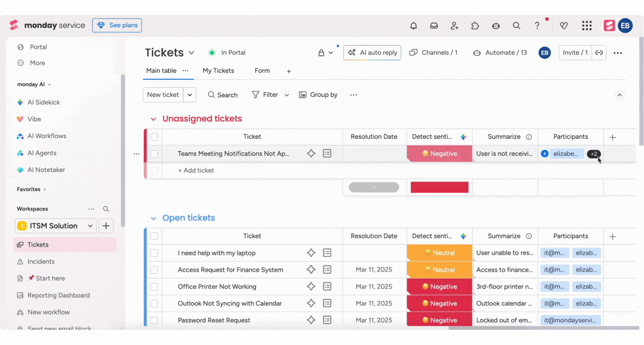Select all Unassigned tickets with header checkbox
Viewport: 644px width, 345px height.
pos(154,137)
